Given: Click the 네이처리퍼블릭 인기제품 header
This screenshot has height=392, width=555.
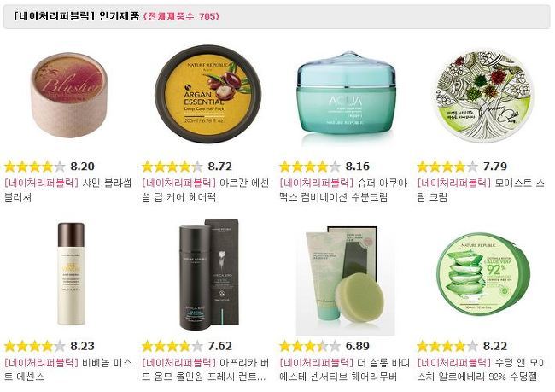Looking at the screenshot, I should tap(77, 16).
